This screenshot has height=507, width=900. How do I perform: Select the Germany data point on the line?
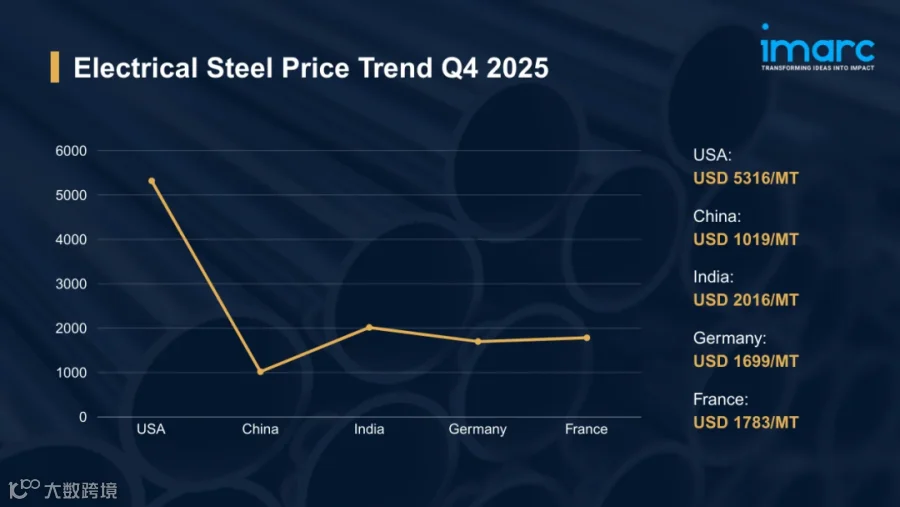478,341
